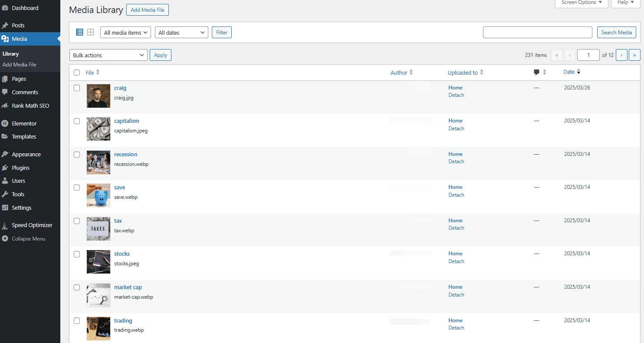Switch to the grid view layout
The width and height of the screenshot is (644, 343).
[x=90, y=32]
